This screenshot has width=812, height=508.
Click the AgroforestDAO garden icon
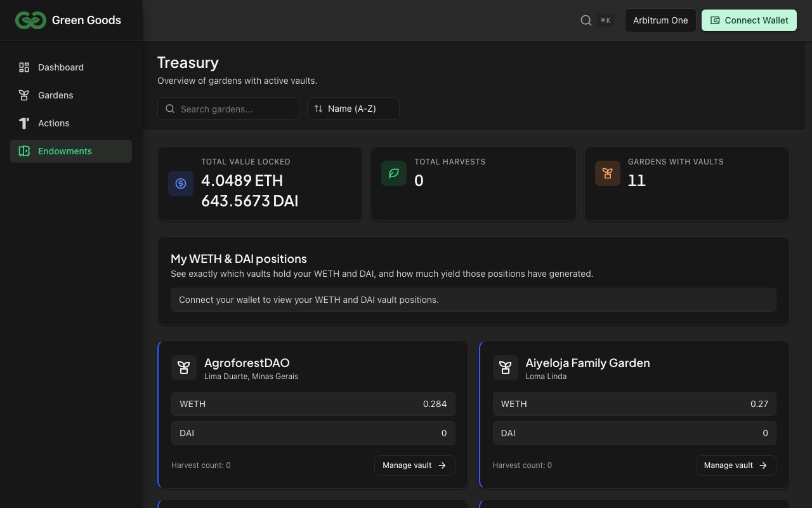(184, 368)
